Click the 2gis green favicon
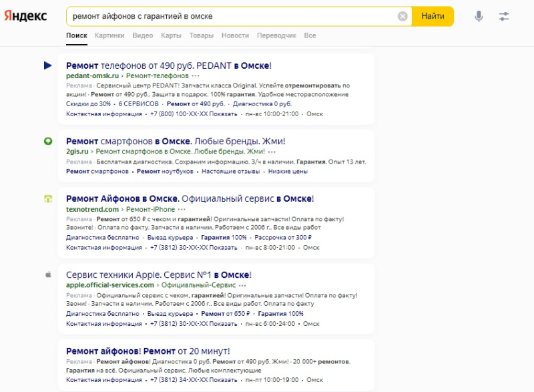 (x=48, y=142)
